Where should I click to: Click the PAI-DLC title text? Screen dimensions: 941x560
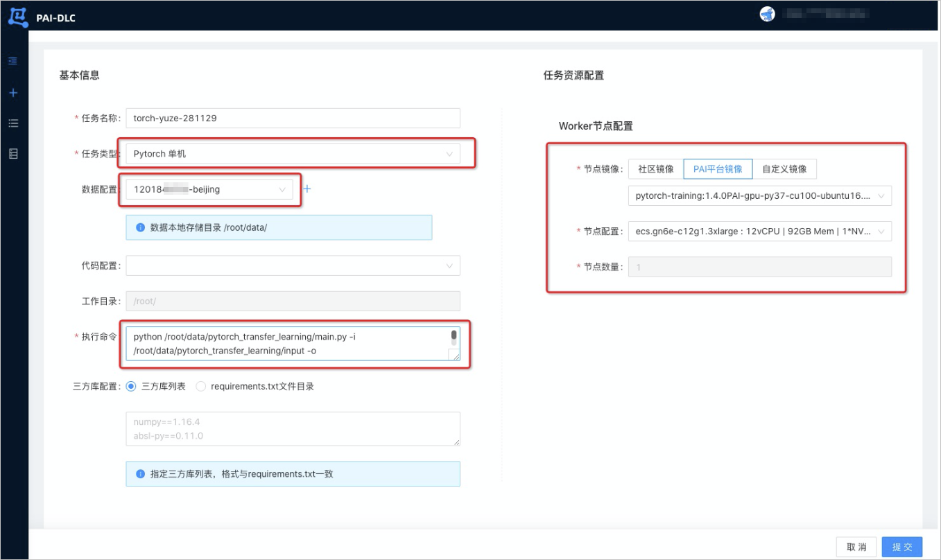pos(56,17)
